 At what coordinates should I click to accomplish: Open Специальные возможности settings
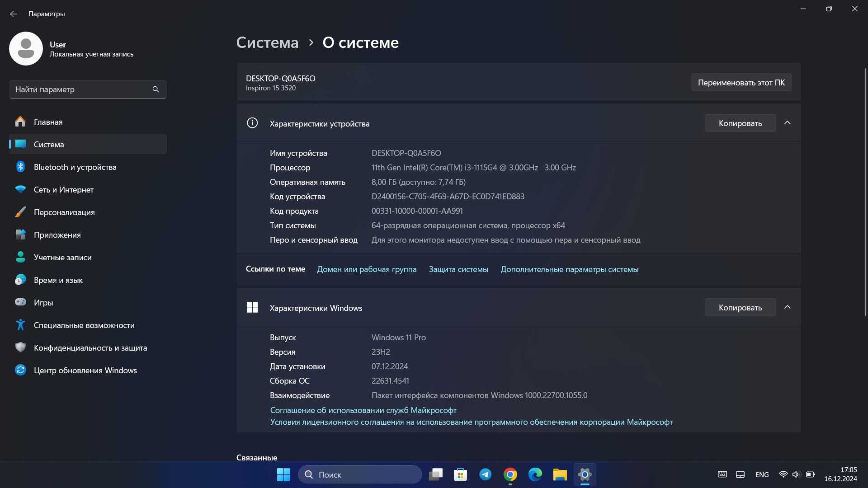[88, 325]
